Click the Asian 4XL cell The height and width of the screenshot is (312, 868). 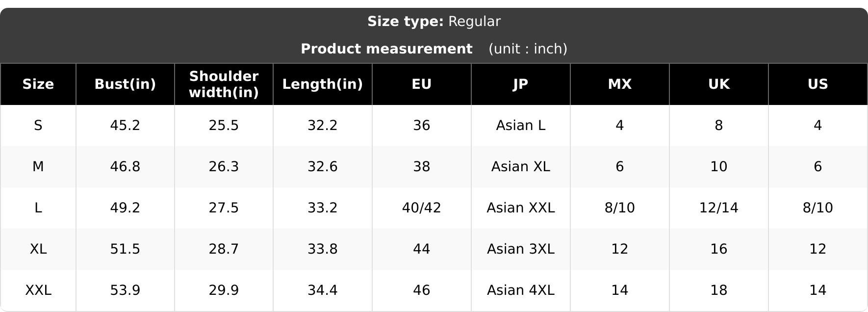click(x=521, y=290)
